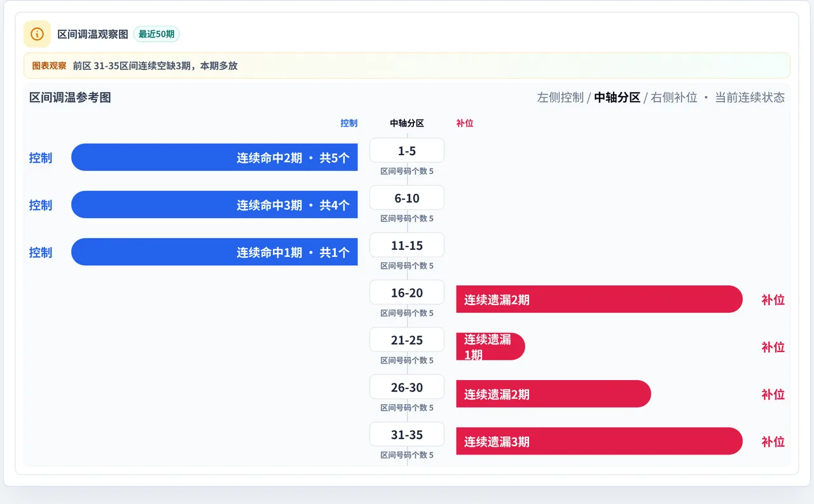Select the 1-5 range box
Screen dimensions: 814x504
tap(407, 151)
